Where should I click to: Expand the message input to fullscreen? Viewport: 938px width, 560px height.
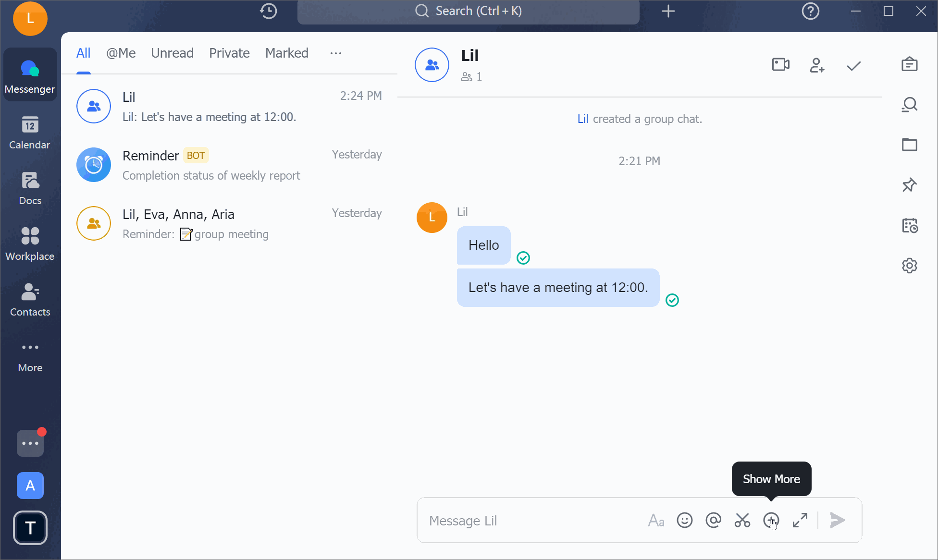tap(800, 520)
